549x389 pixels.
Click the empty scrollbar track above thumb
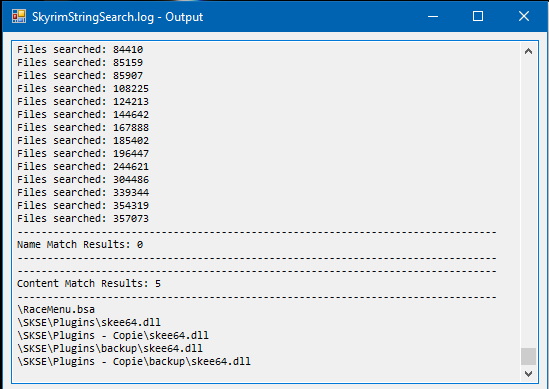[x=528, y=204]
